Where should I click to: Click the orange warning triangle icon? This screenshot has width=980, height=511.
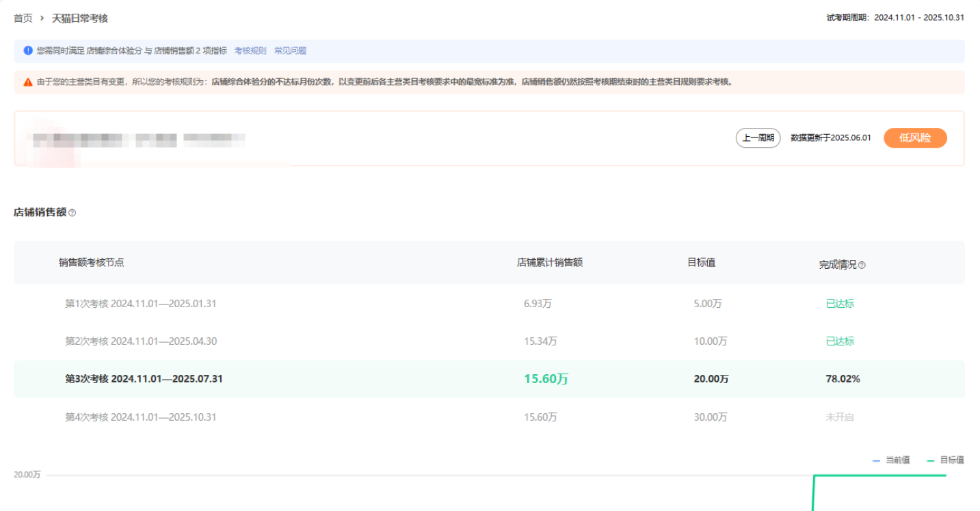tap(28, 82)
